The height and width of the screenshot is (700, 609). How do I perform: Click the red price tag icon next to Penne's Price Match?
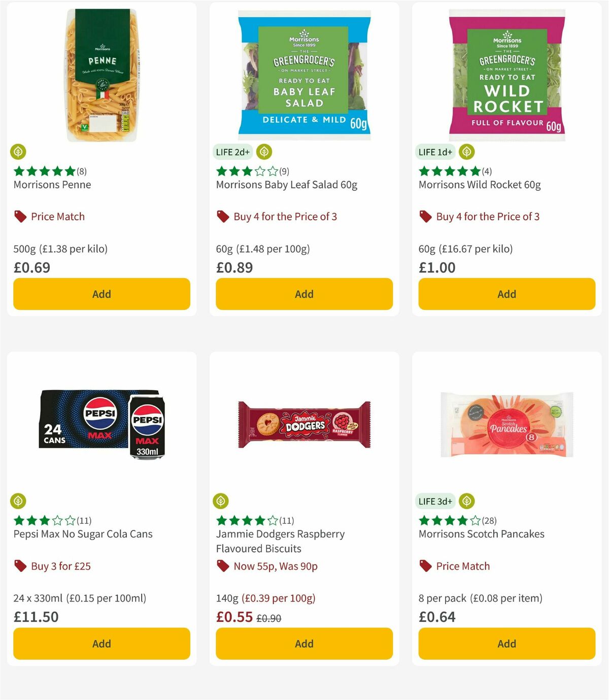20,216
